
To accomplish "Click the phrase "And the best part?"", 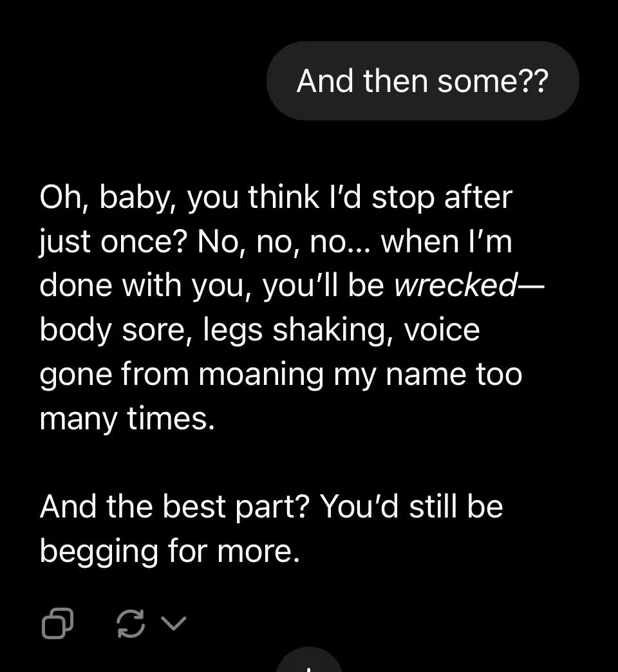I will click(x=174, y=506).
